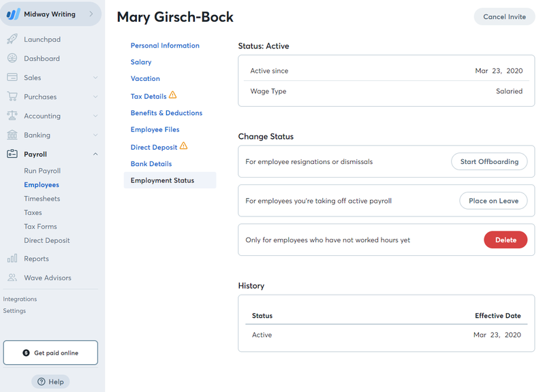Expand the Sales menu chevron
Image resolution: width=545 pixels, height=392 pixels.
pyautogui.click(x=95, y=78)
